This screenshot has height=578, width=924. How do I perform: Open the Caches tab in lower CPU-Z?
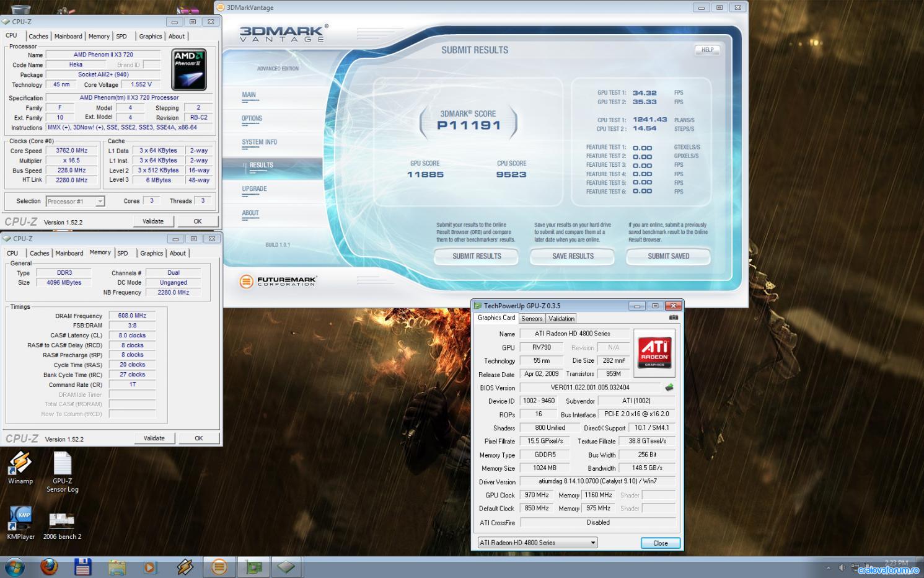[39, 253]
